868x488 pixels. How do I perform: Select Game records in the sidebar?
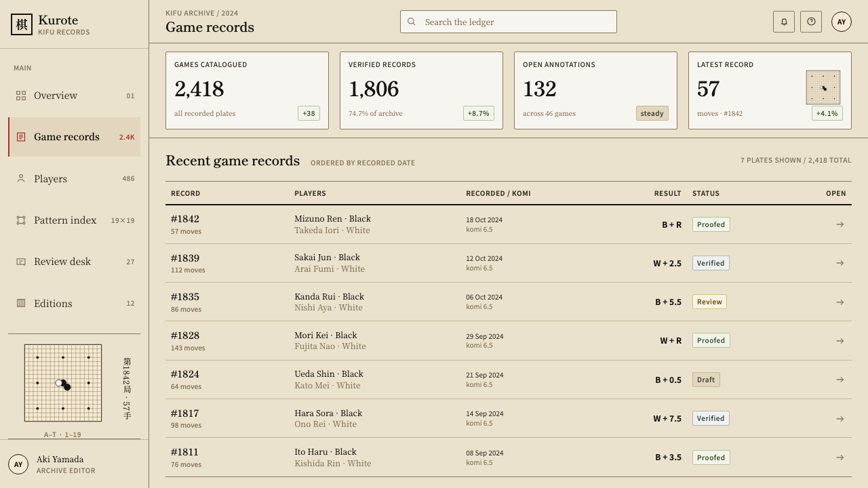pos(74,137)
